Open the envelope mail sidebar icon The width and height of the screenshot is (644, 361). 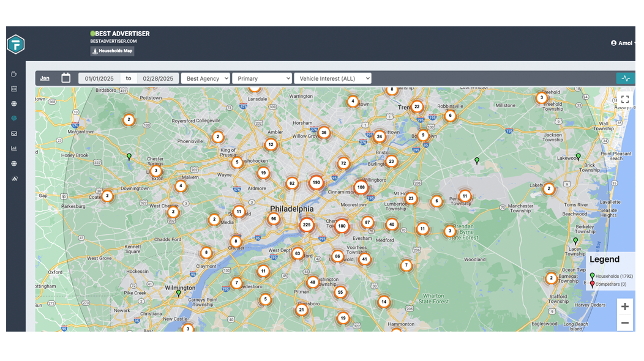coord(14,133)
